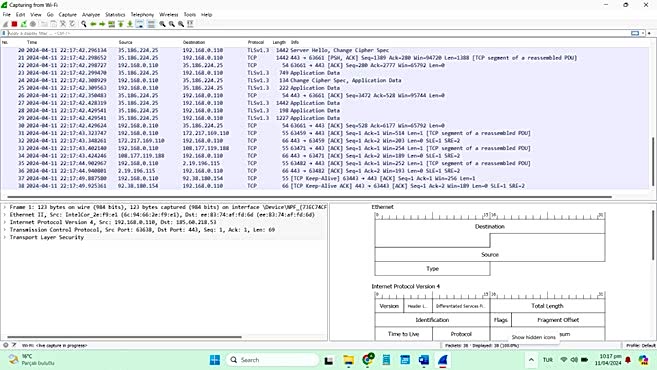
Task: Click the Total Length field in IPv4 diagram
Action: 547,306
